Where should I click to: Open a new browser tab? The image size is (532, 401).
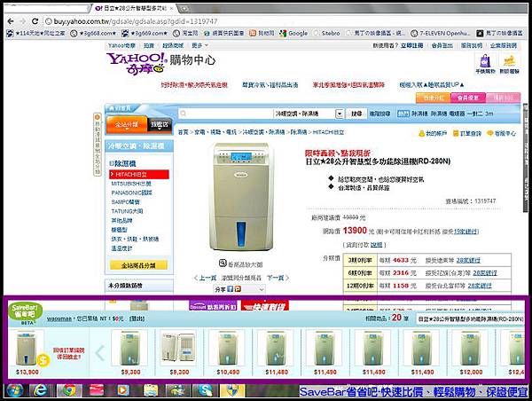[184, 8]
